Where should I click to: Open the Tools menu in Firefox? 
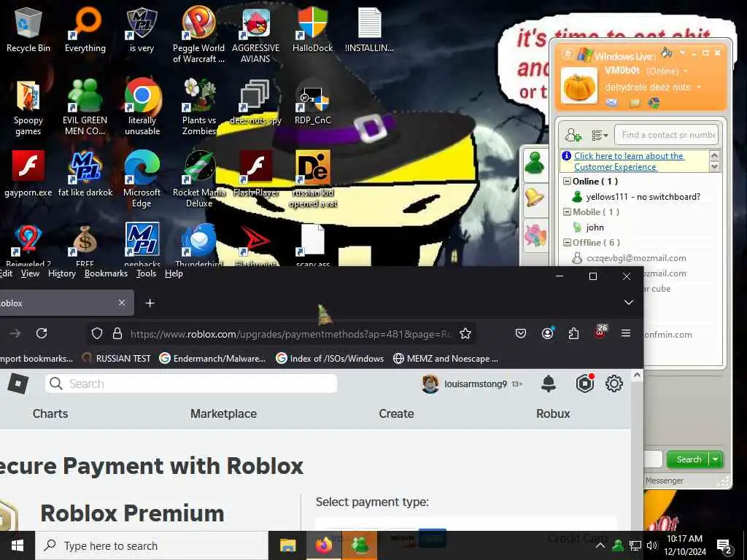coord(146,273)
